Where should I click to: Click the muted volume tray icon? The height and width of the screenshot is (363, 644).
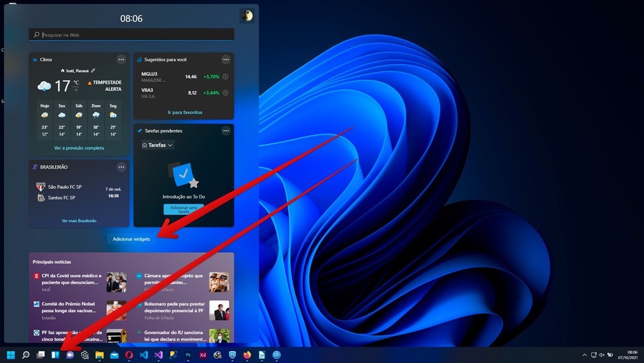(x=601, y=354)
